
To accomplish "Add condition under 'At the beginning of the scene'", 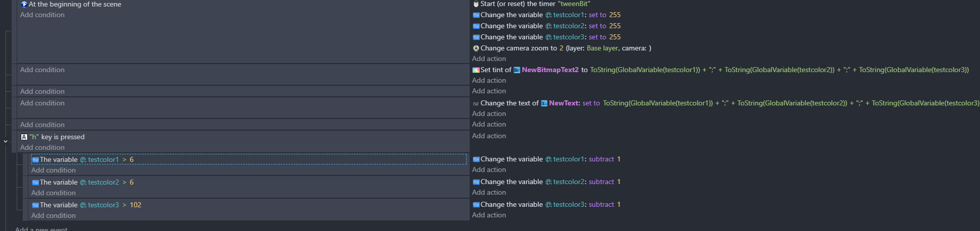I will 42,15.
